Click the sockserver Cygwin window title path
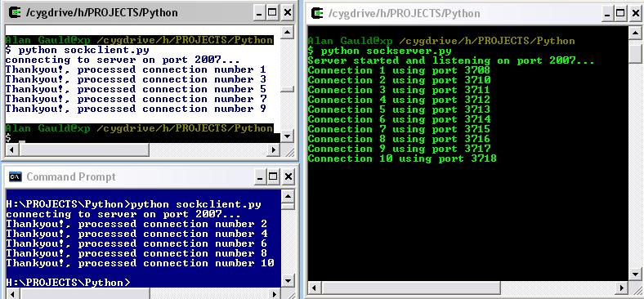644x299 pixels. click(x=405, y=14)
